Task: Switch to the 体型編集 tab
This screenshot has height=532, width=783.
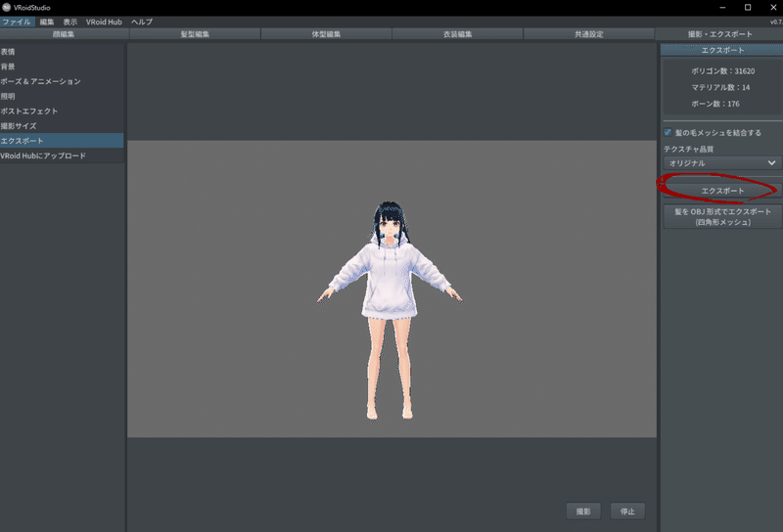Action: click(326, 34)
